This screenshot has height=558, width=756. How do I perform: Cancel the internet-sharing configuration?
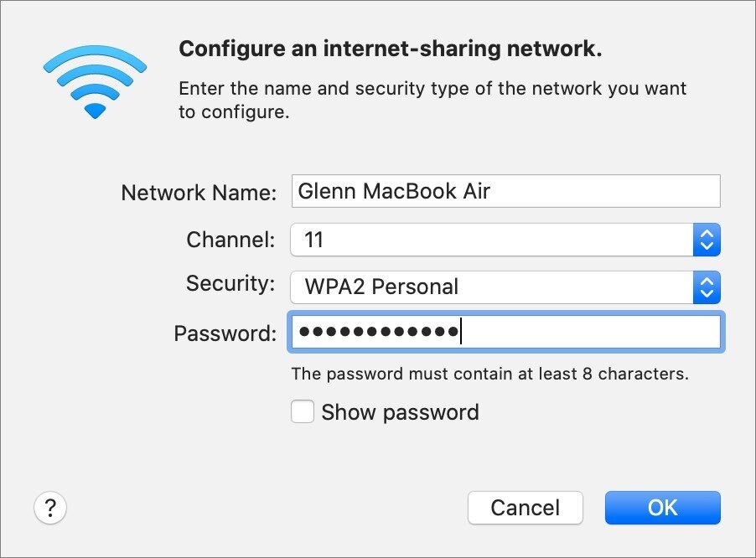525,508
